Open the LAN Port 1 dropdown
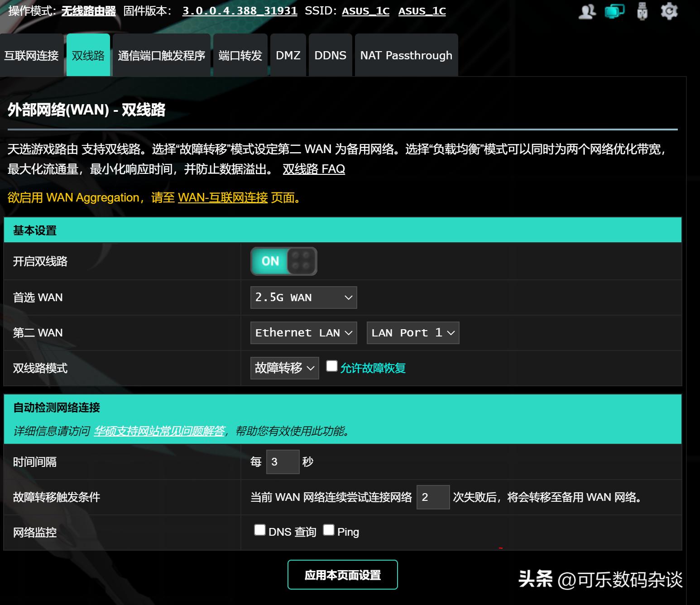This screenshot has height=605, width=700. pos(412,332)
